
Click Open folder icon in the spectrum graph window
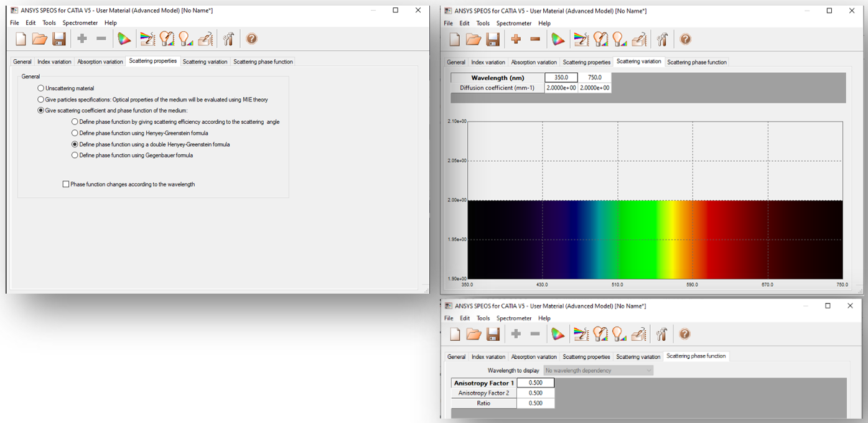tap(474, 39)
